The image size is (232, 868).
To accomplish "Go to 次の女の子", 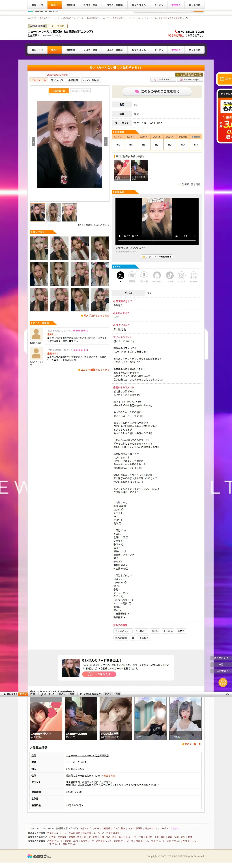I will [x=221, y=658].
